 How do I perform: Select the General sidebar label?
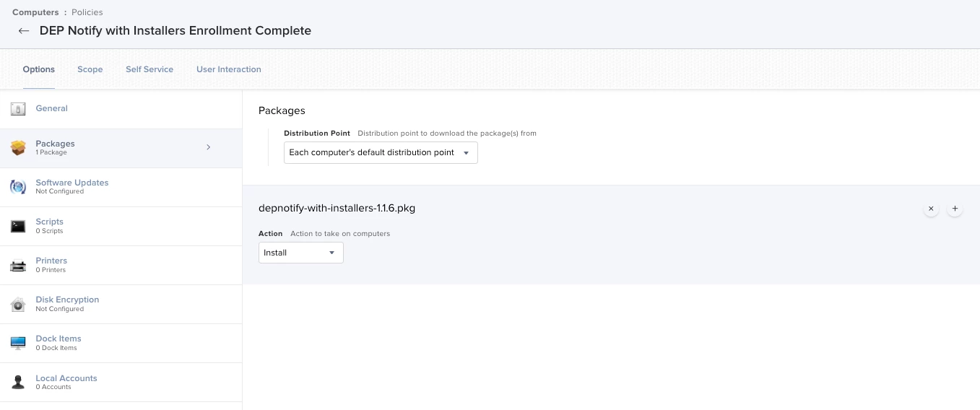[52, 108]
